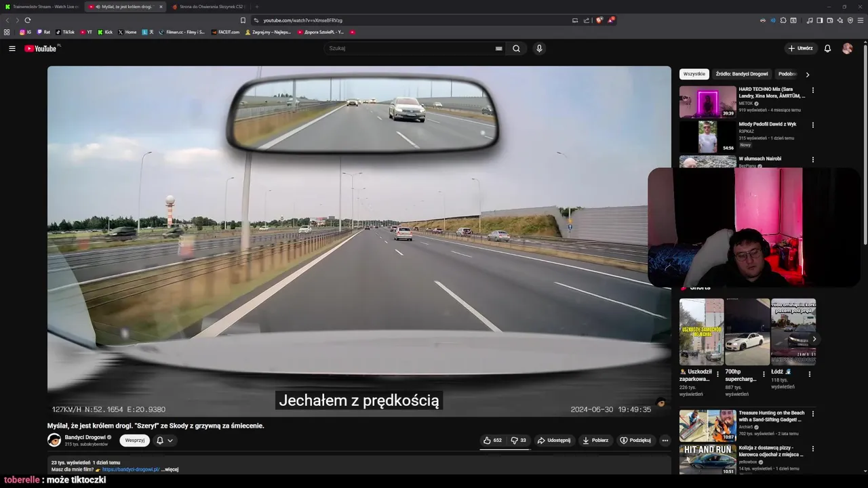Open options for HARD TECHNO Mix video
This screenshot has height=488, width=868.
point(813,90)
